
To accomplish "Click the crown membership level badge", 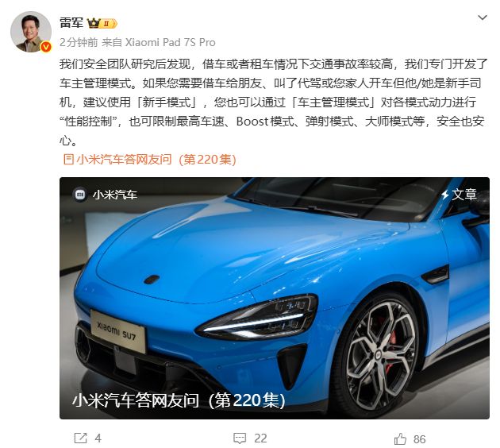I will (102, 23).
